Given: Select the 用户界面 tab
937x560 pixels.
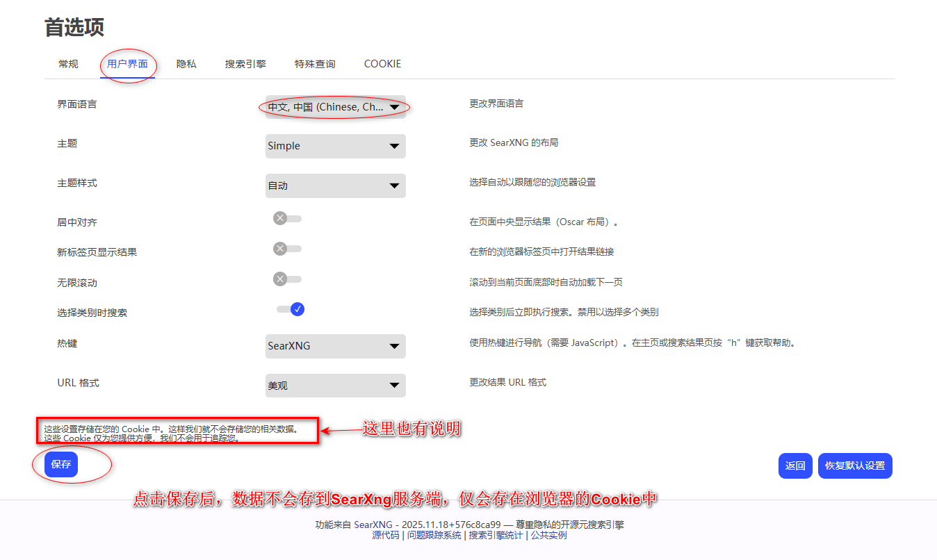Looking at the screenshot, I should click(x=127, y=64).
